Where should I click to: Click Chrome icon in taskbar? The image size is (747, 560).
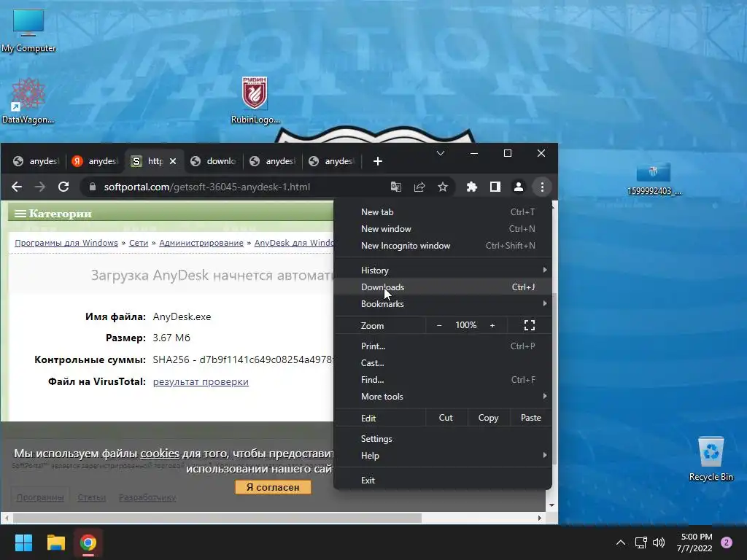[x=88, y=542]
